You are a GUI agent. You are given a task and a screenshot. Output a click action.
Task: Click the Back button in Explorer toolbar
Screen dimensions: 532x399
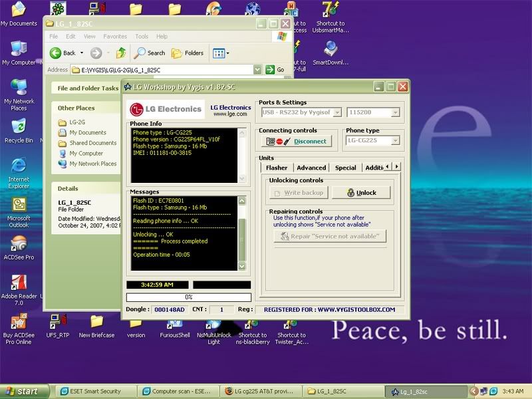click(x=63, y=53)
